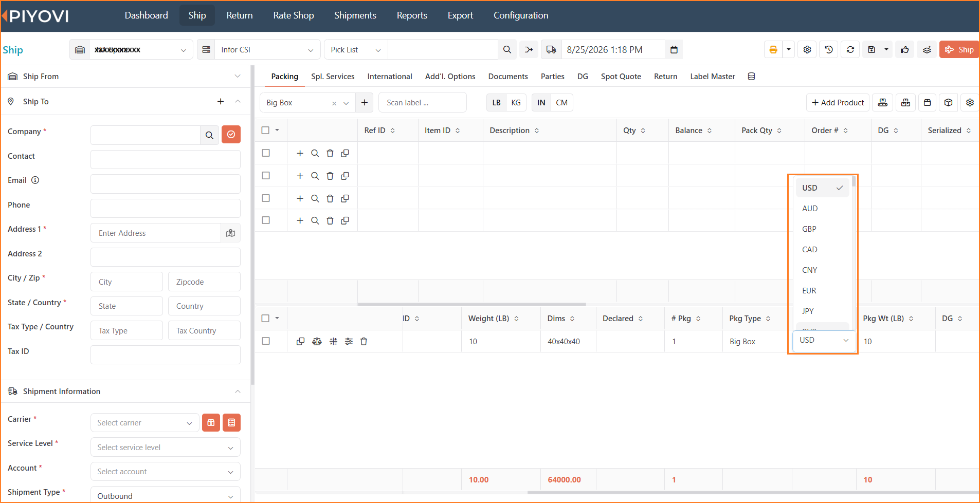The height and width of the screenshot is (503, 980).
Task: Copy the Big Box package row
Action: pyautogui.click(x=301, y=342)
